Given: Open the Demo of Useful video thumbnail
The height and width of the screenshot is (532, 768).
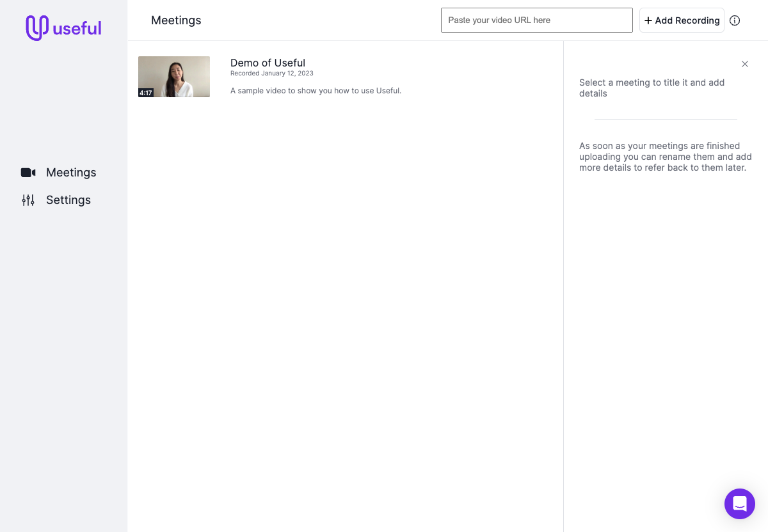Looking at the screenshot, I should pyautogui.click(x=174, y=77).
